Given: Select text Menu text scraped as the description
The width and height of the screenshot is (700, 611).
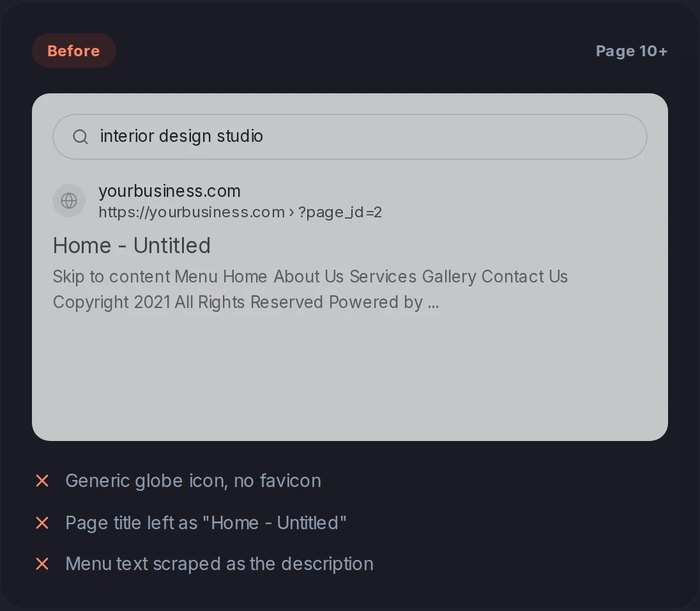Looking at the screenshot, I should 220,564.
